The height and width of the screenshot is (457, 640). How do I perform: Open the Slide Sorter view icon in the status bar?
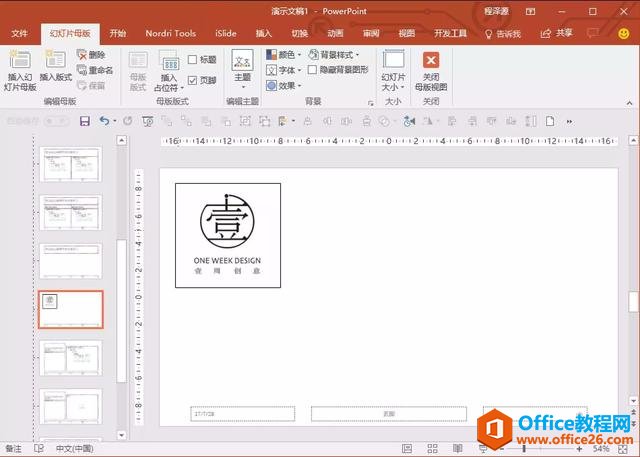432,449
